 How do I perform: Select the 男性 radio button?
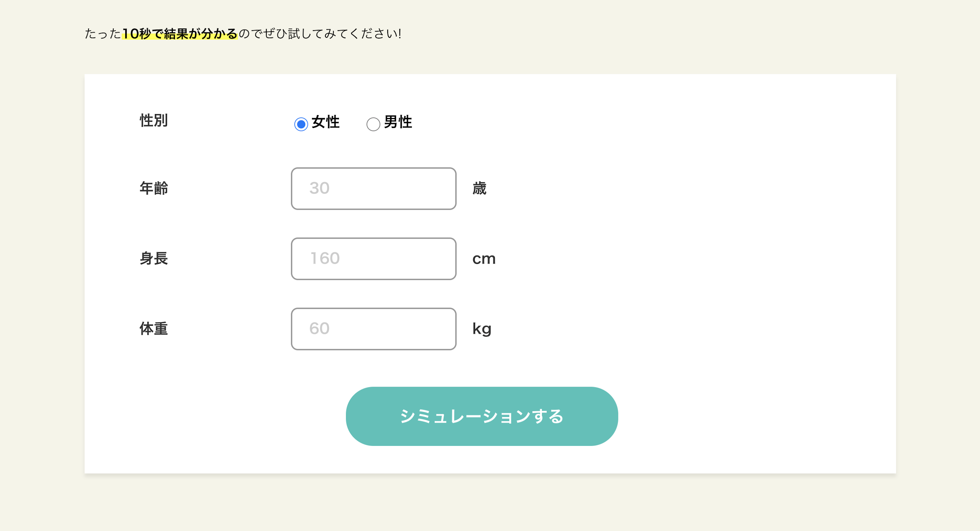click(373, 124)
